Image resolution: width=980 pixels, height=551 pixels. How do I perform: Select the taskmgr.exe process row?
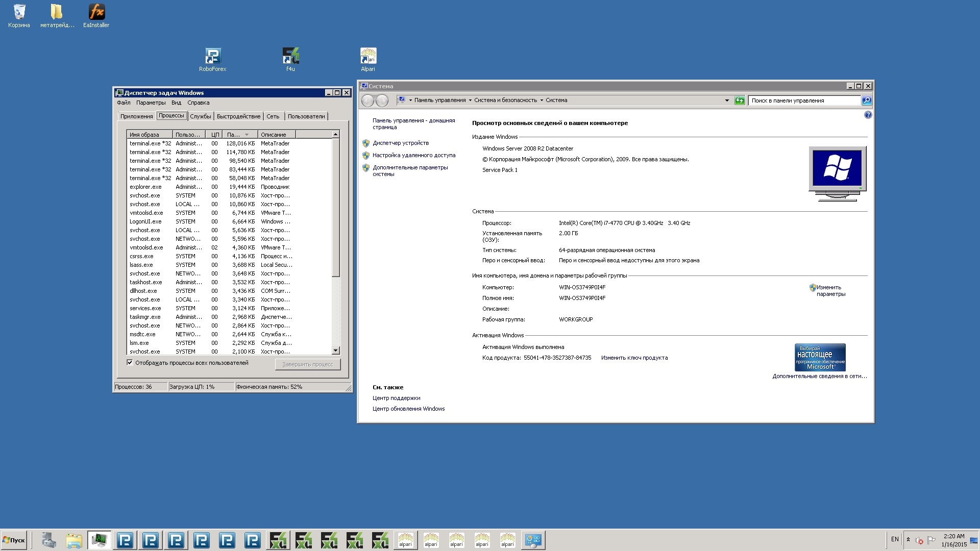229,317
